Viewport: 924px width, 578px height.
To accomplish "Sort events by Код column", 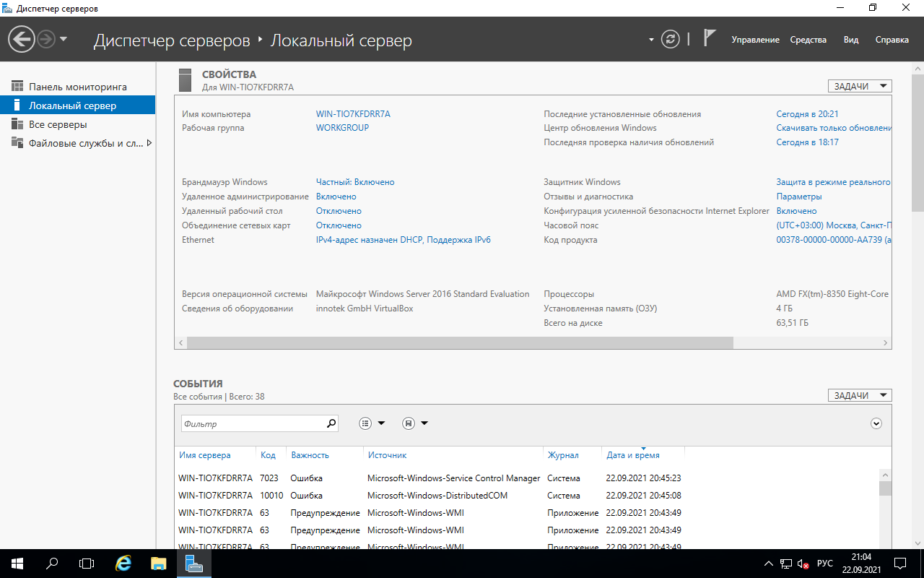I will pos(268,455).
